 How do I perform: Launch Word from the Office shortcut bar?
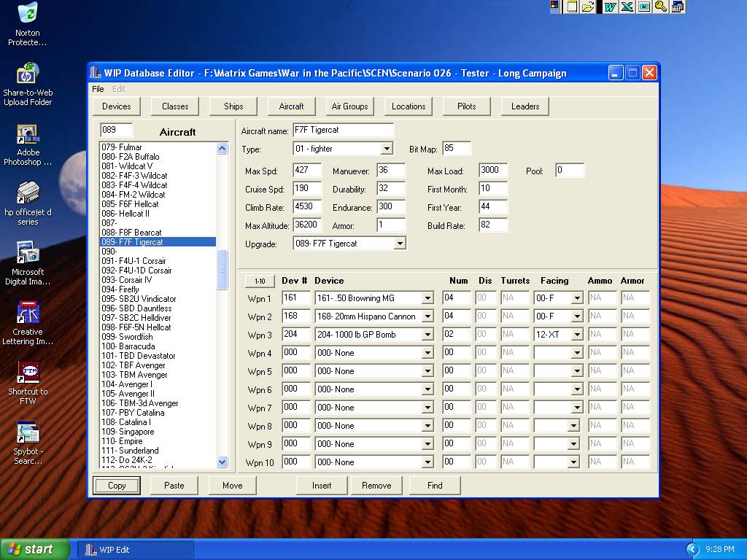[611, 7]
